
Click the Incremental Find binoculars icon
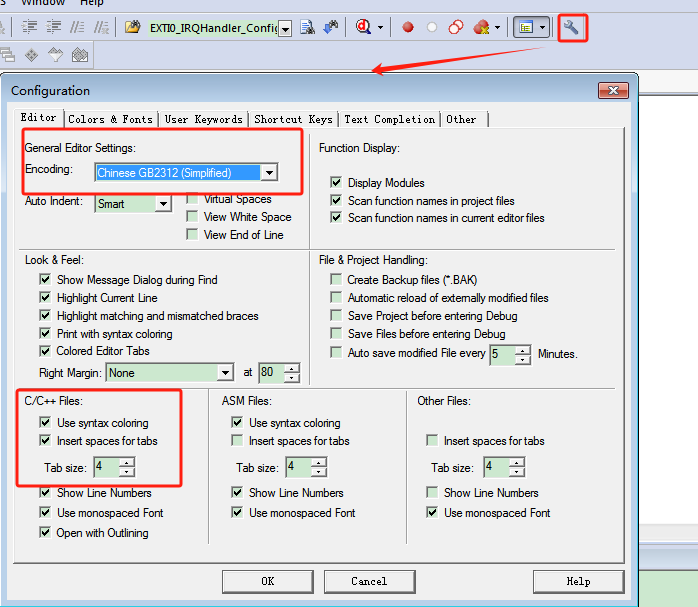click(331, 27)
